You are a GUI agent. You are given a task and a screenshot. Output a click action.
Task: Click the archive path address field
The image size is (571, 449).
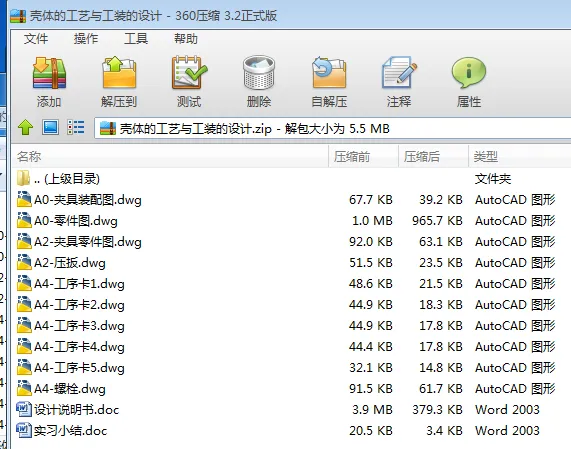332,129
